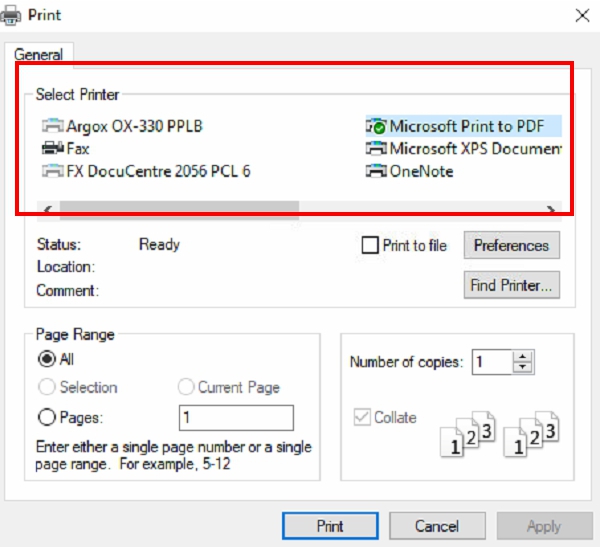Viewport: 600px width, 547px height.
Task: Click the "Page Range" group label
Action: (75, 335)
